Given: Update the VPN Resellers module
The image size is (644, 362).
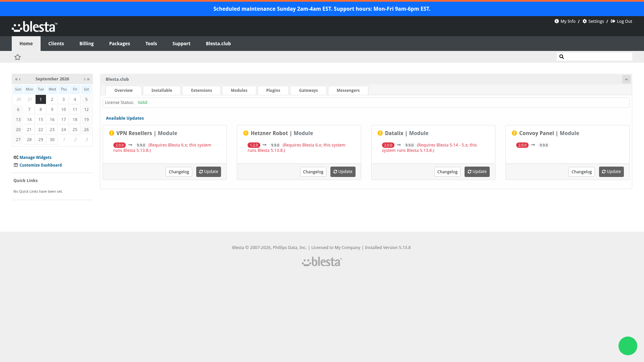Looking at the screenshot, I should (209, 172).
